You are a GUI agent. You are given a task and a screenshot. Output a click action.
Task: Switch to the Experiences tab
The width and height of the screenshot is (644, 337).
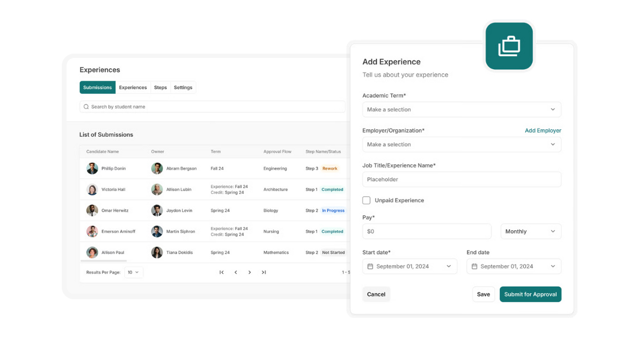(x=133, y=87)
